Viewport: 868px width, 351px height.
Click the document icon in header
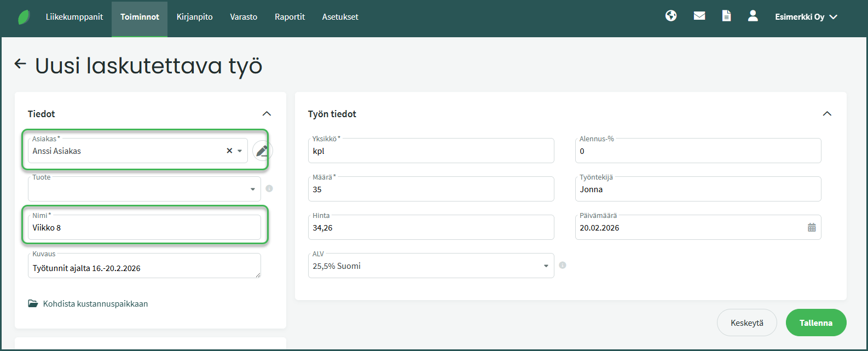click(726, 16)
